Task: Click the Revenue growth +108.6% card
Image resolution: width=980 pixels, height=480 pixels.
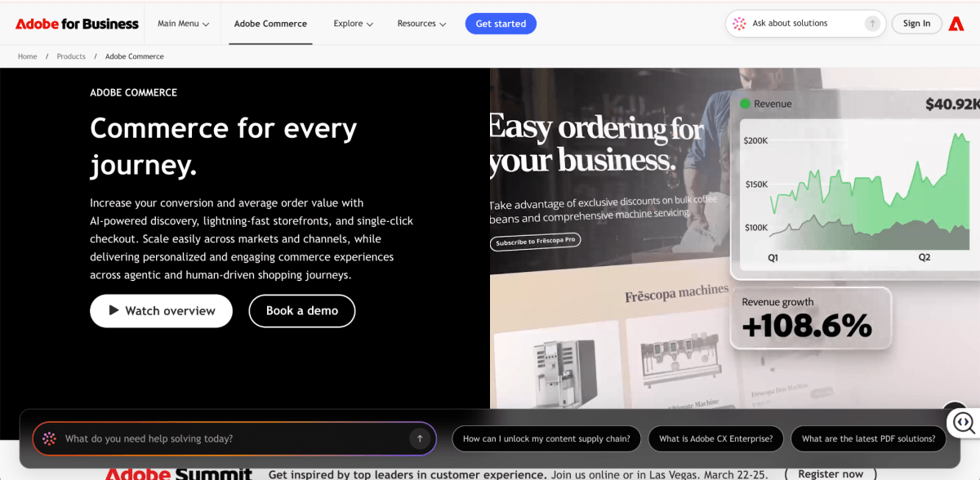Action: click(x=810, y=318)
